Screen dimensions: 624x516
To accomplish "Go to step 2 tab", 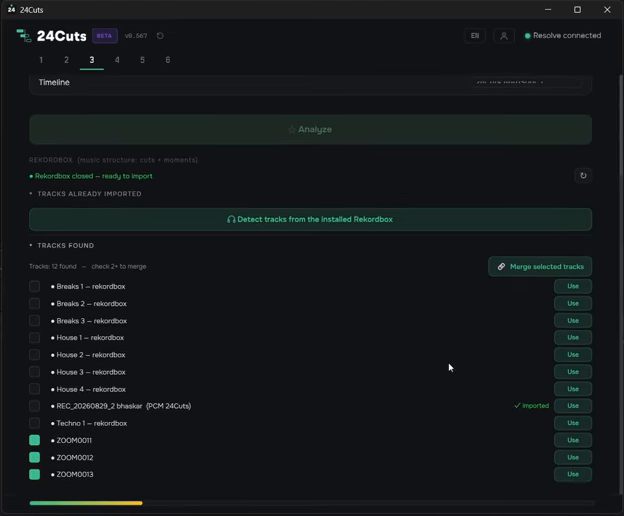I will point(66,60).
